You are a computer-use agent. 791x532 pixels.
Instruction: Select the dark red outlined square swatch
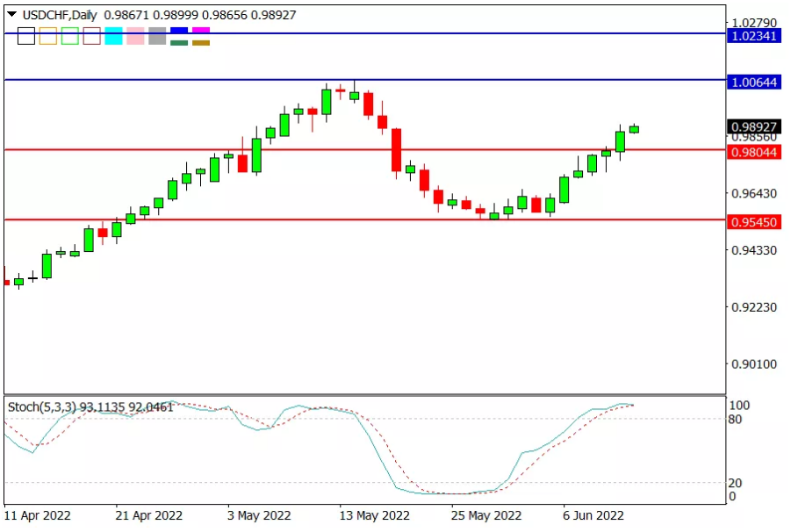92,36
